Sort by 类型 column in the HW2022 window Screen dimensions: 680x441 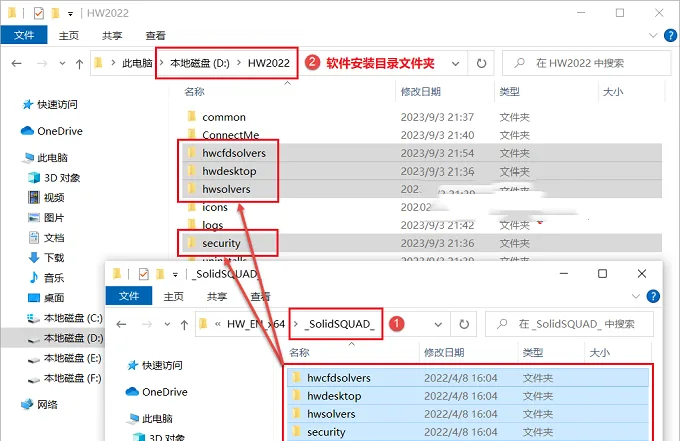pos(510,91)
